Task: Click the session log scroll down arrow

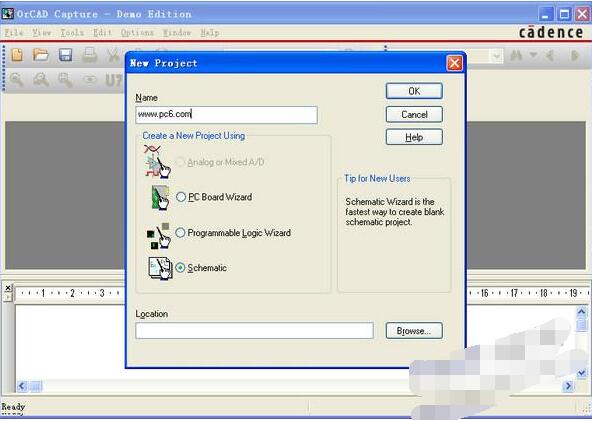Action: [581, 373]
